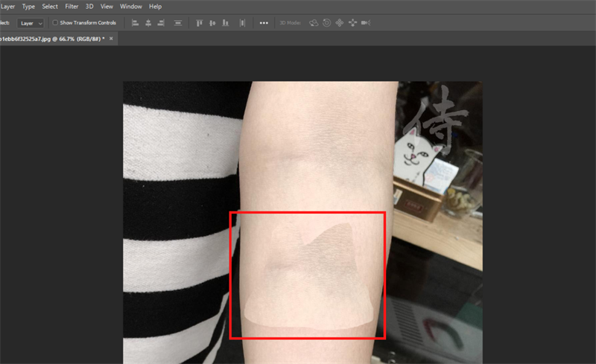Open the Window menu
The width and height of the screenshot is (596, 364).
pyautogui.click(x=131, y=6)
